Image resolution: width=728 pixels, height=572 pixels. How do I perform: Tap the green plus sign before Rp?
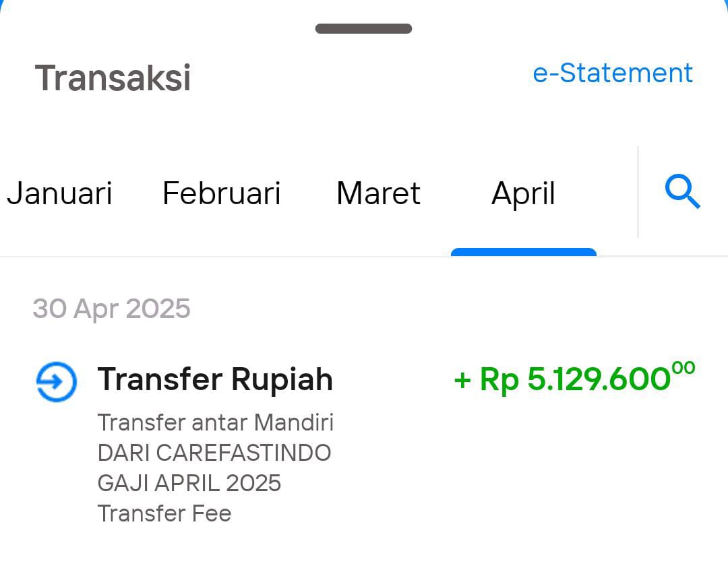coord(462,381)
